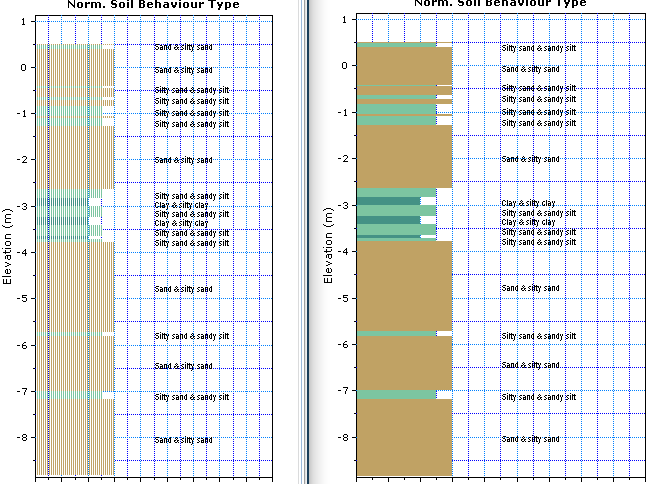The height and width of the screenshot is (484, 654).
Task: Select left chart Sand & silty sand label at elevation -2
Action: tap(183, 160)
